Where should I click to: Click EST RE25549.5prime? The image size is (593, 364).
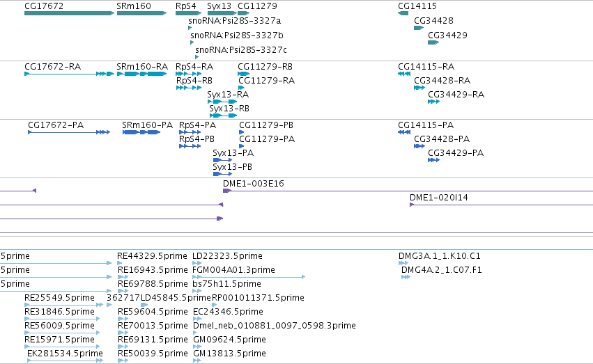(x=59, y=299)
